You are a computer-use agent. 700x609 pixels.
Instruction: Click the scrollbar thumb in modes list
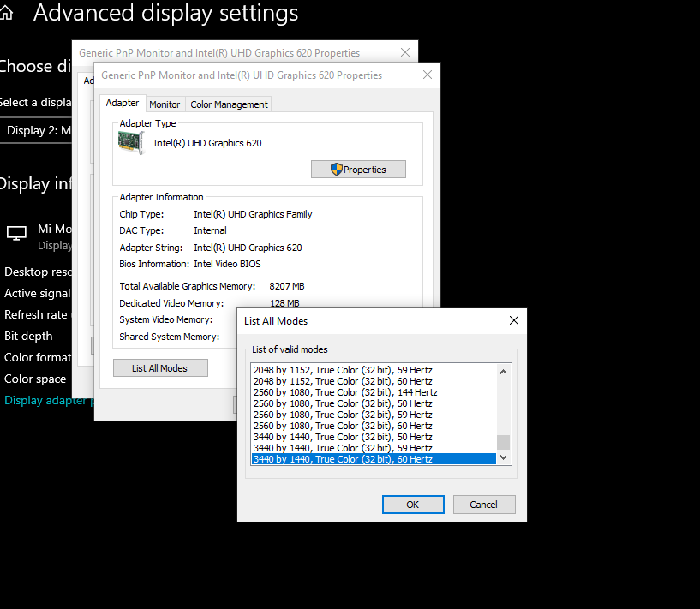tap(503, 442)
